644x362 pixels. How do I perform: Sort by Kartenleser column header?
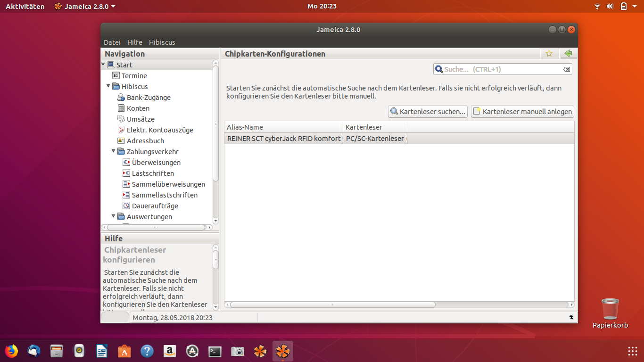coord(375,127)
